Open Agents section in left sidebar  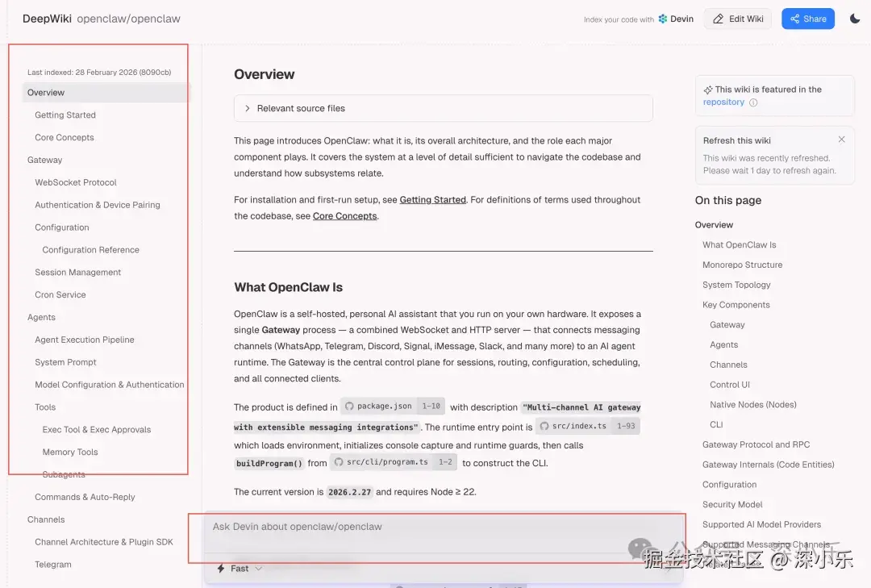pos(41,317)
